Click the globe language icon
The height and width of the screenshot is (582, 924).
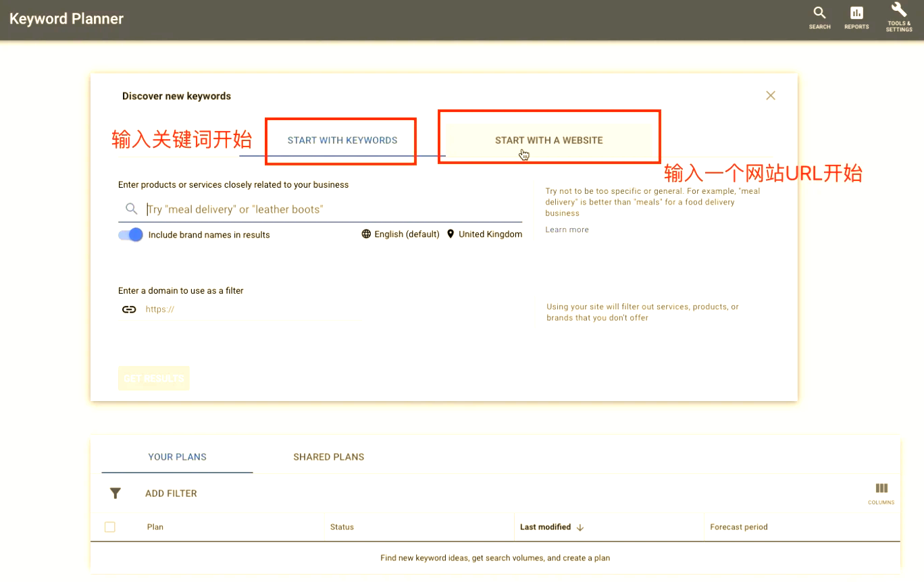coord(366,234)
